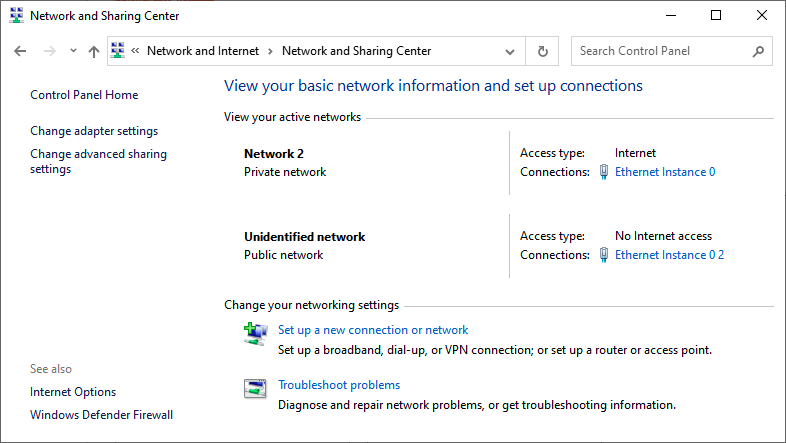The width and height of the screenshot is (786, 443).
Task: Click the address bar Control Panel icon
Action: pos(118,51)
